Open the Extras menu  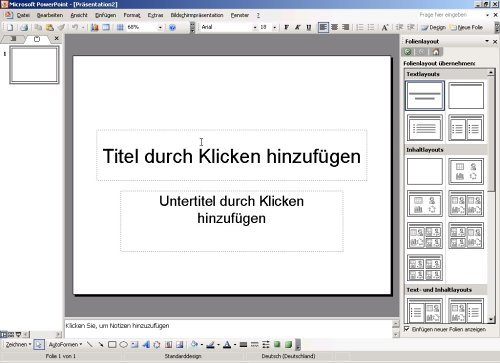click(x=155, y=15)
